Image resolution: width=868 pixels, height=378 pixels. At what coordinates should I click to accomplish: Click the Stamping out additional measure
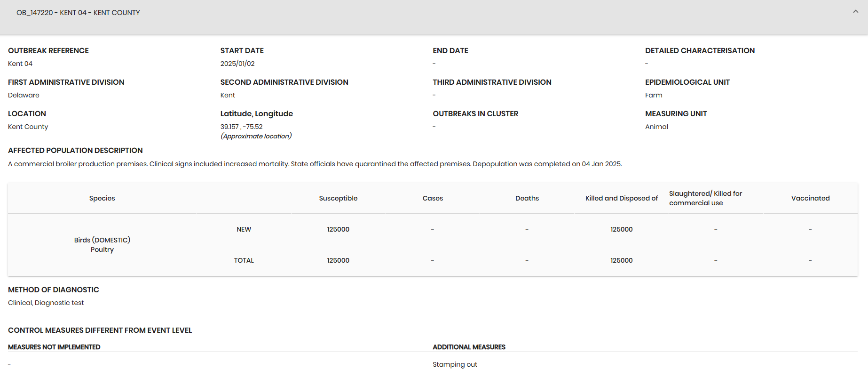click(455, 364)
